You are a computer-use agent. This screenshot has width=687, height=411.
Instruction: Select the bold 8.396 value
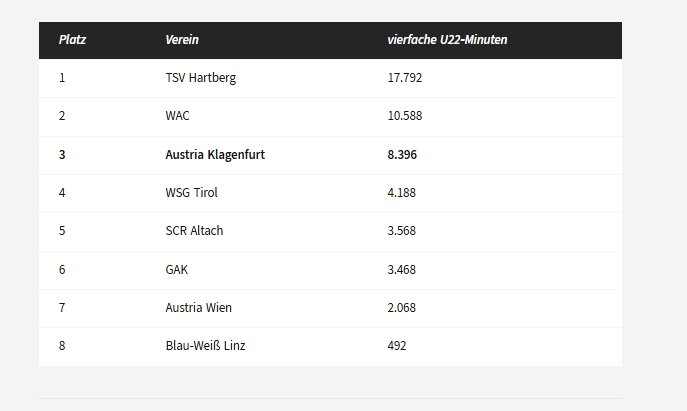pyautogui.click(x=403, y=155)
